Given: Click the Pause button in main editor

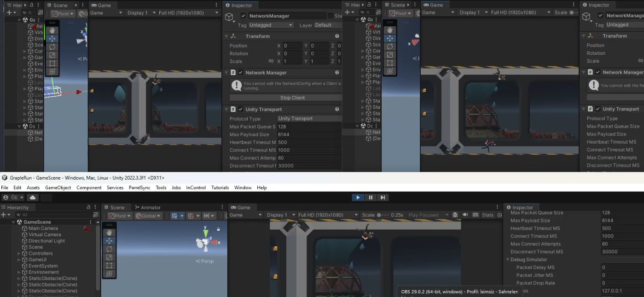Looking at the screenshot, I should coord(371,198).
